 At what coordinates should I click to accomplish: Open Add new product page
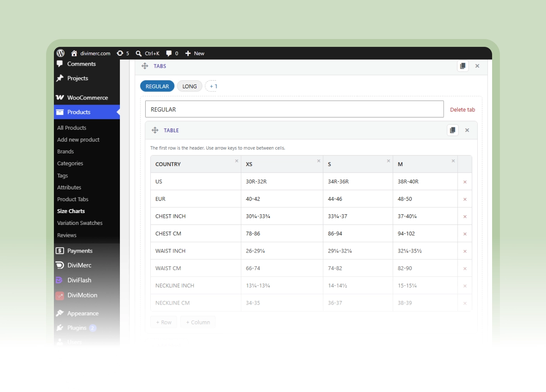[78, 140]
